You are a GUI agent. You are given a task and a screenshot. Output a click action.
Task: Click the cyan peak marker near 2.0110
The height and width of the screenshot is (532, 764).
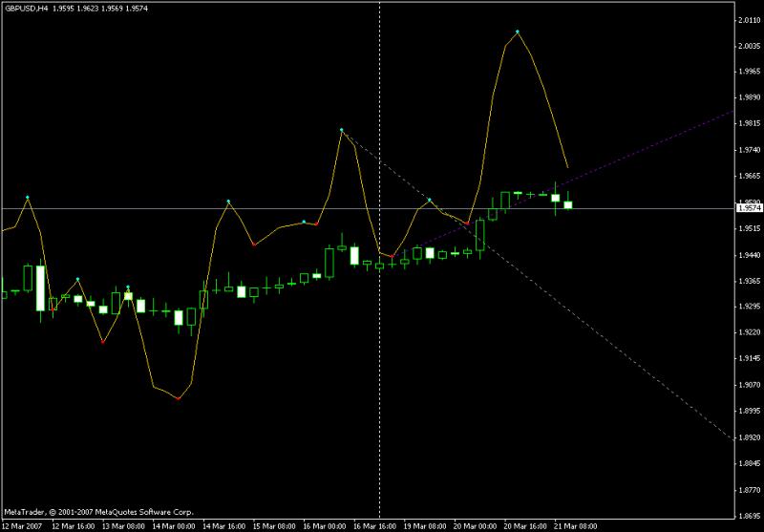(x=518, y=32)
